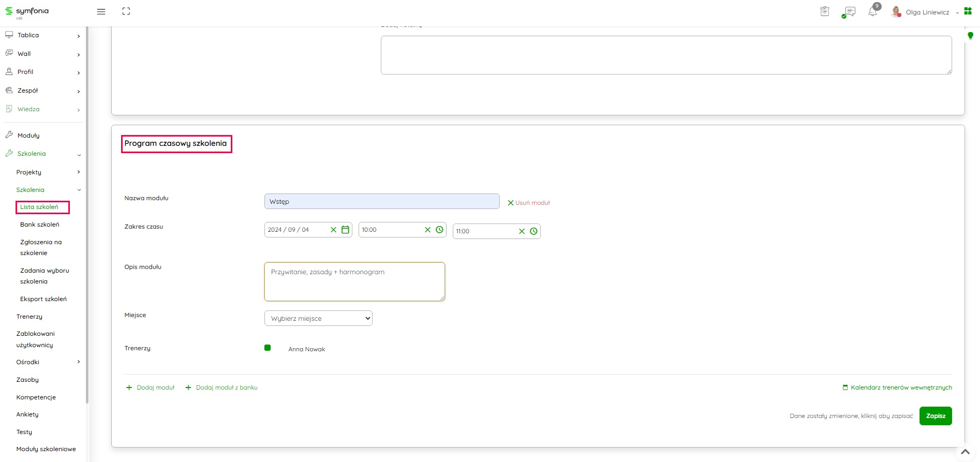Viewport: 980px width, 462px height.
Task: Open the clipboard tasks icon in the header
Action: (x=825, y=11)
